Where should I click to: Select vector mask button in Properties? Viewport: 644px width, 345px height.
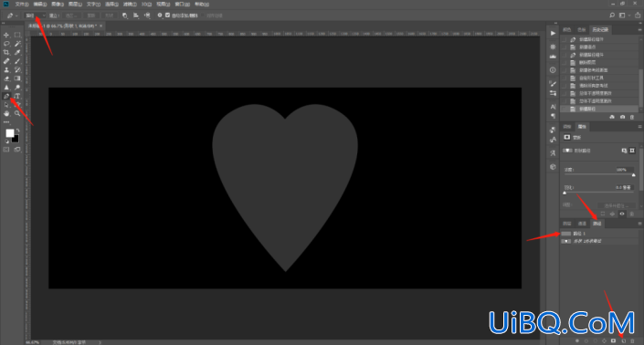[632, 151]
